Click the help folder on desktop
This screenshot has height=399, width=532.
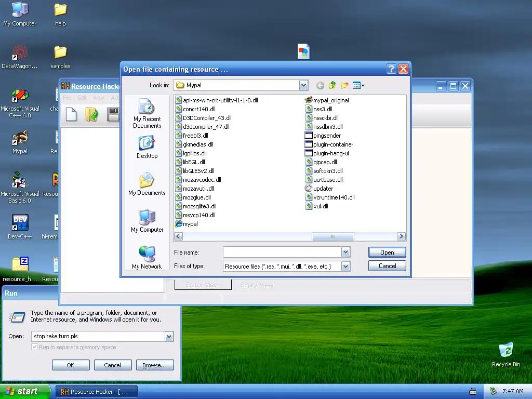pyautogui.click(x=60, y=14)
